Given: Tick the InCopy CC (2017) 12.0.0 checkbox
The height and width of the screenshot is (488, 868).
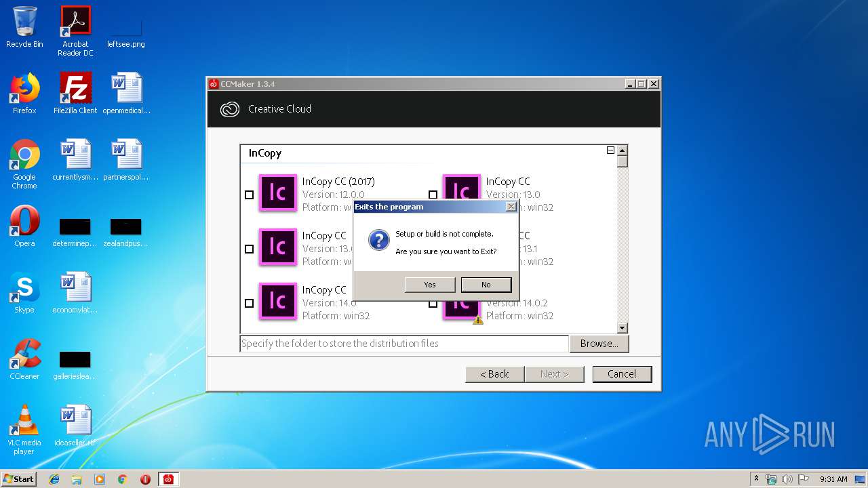Looking at the screenshot, I should [249, 195].
